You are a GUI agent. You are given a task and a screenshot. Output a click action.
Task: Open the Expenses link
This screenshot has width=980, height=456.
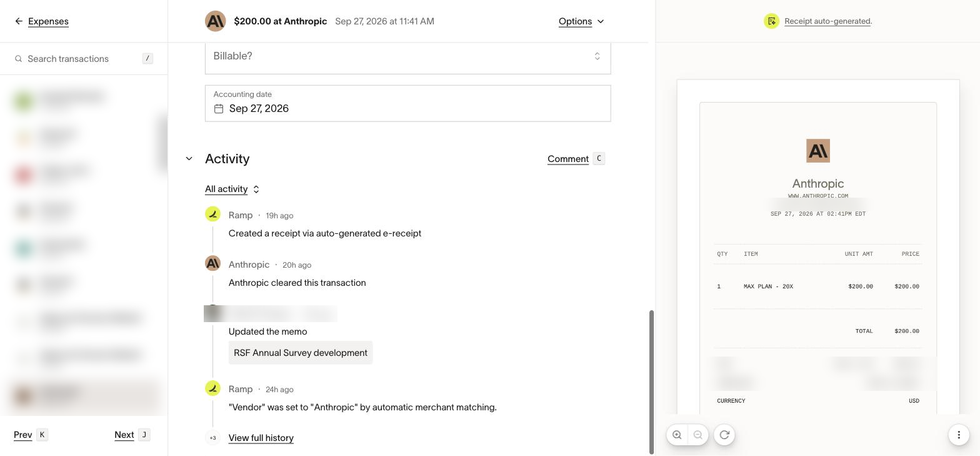[x=48, y=21]
